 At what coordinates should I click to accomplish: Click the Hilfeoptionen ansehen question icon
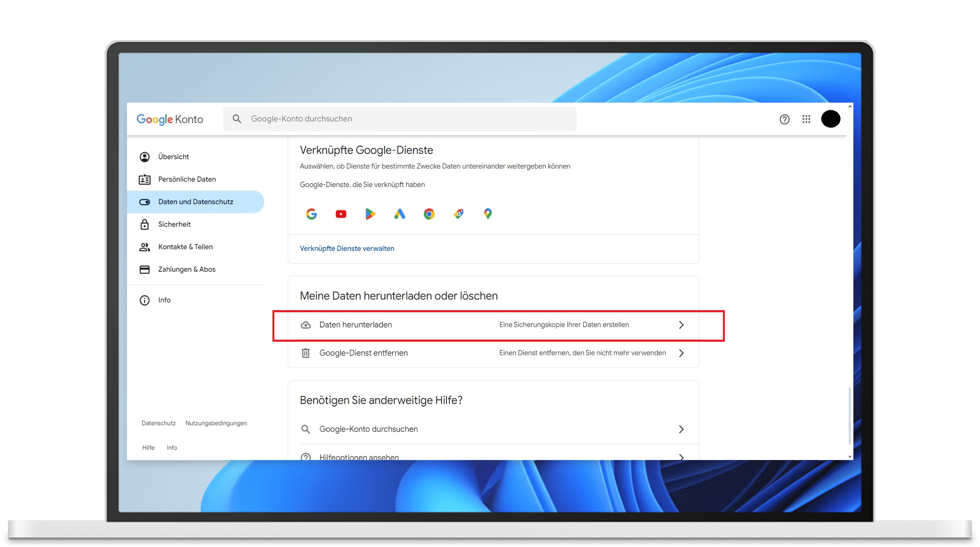tap(305, 456)
